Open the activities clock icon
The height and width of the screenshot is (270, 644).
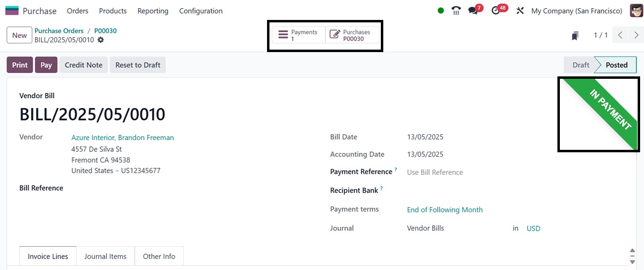[496, 11]
